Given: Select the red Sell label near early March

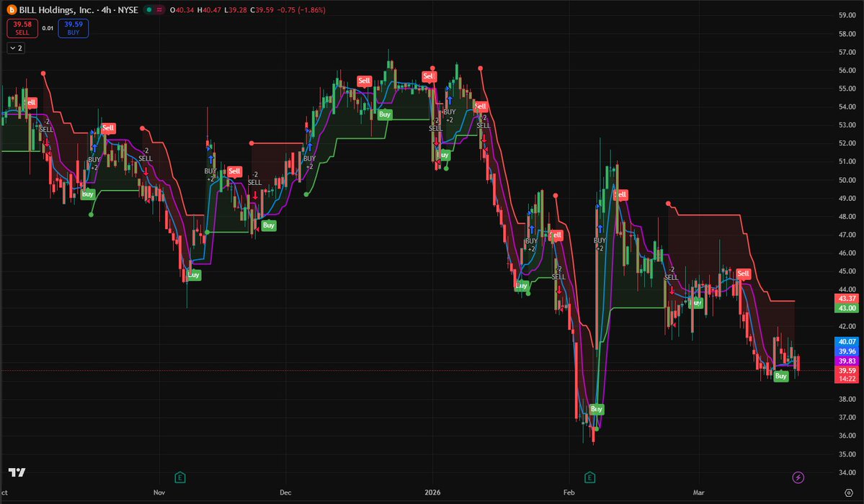Looking at the screenshot, I should [743, 273].
